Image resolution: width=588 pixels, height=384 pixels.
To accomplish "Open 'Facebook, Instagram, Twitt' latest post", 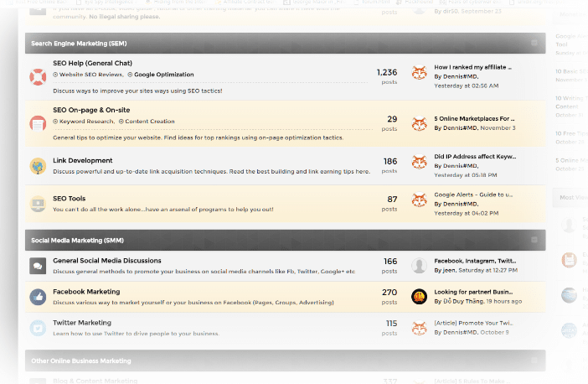I will pos(475,261).
